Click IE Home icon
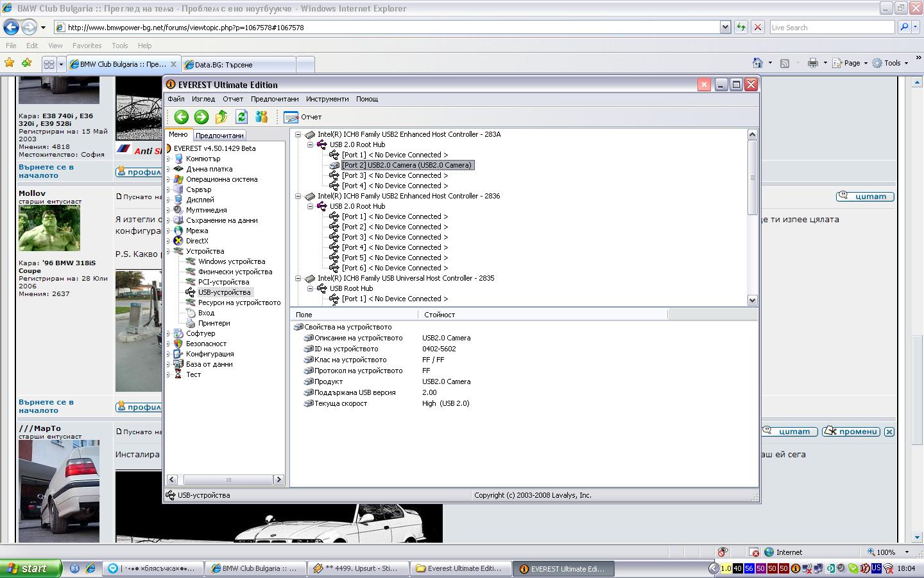Viewport: 924px width, 578px height. coord(758,63)
